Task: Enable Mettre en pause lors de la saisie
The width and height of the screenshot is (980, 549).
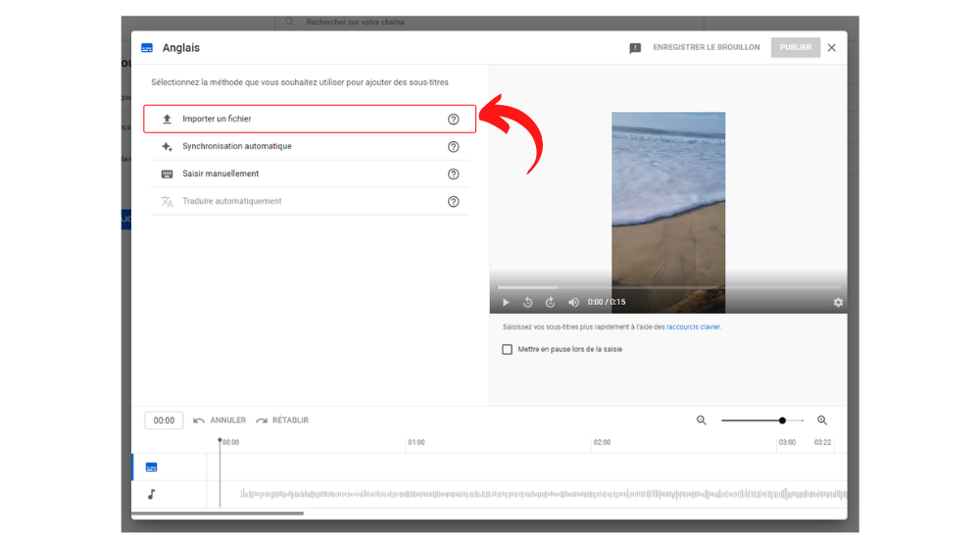Action: (x=507, y=350)
